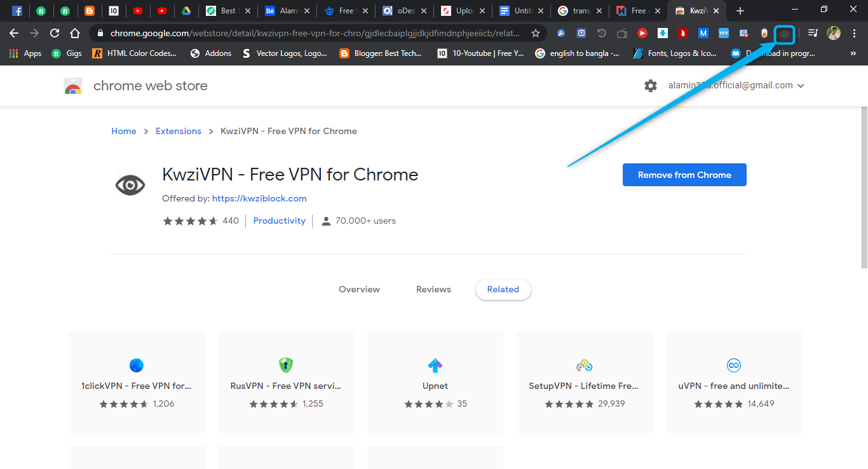The height and width of the screenshot is (469, 868).
Task: Open the Productivity category link
Action: coord(280,221)
